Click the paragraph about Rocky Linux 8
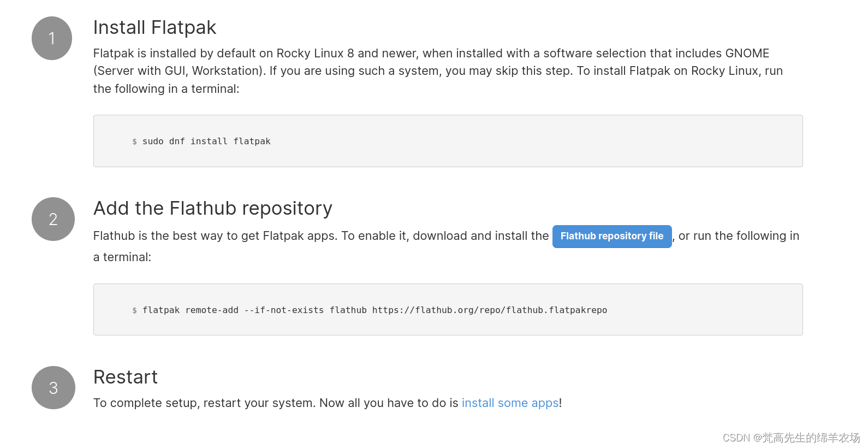Screen dimensions: 868x448 [x=438, y=71]
